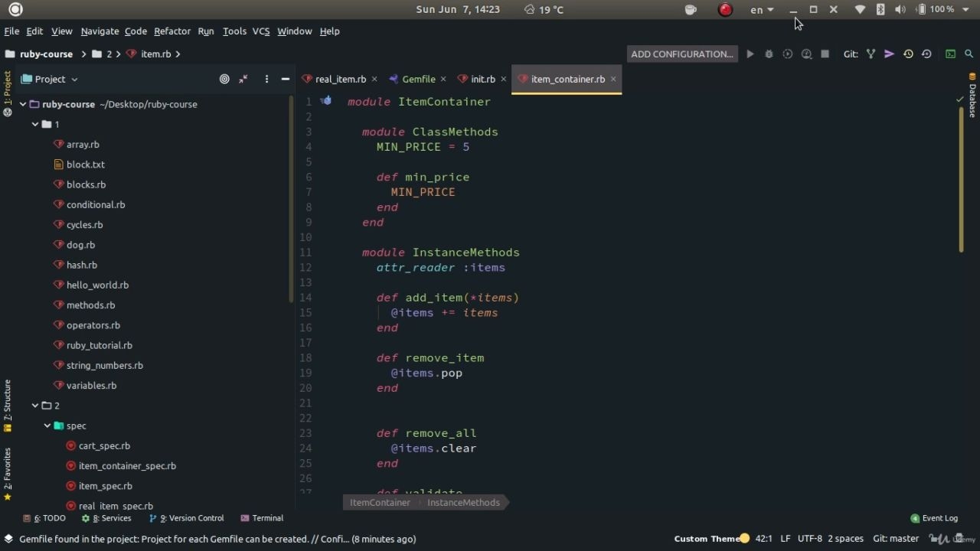Open 6: TODO tool window
The width and height of the screenshot is (980, 551).
tap(44, 518)
